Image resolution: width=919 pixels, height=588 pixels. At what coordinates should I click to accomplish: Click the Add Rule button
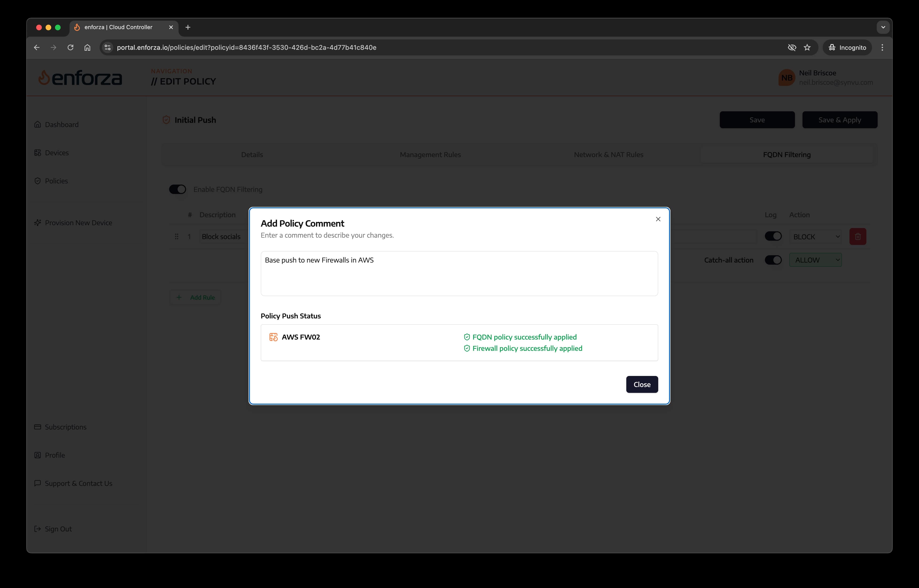click(195, 298)
